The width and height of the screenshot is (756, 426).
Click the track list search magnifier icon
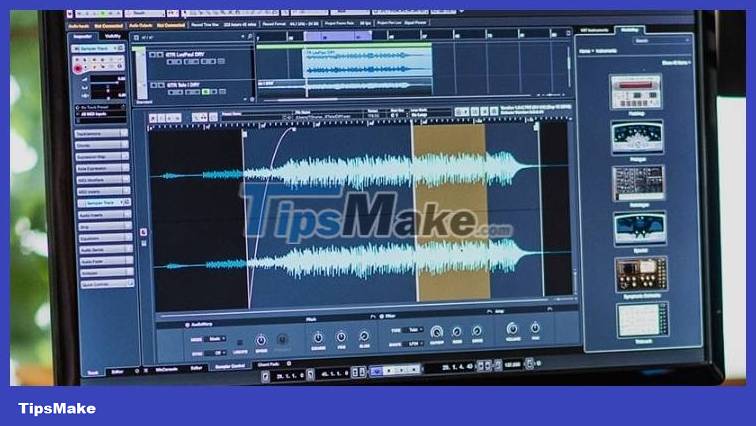coord(250,37)
